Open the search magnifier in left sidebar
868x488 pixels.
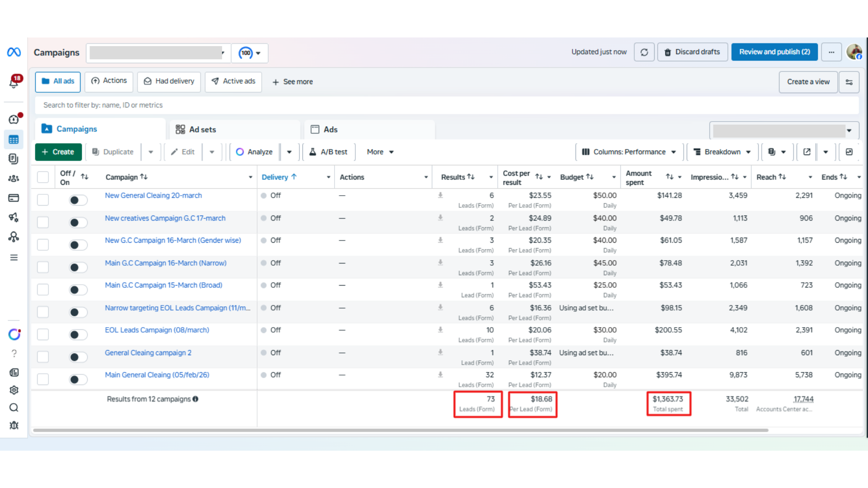pos(14,408)
